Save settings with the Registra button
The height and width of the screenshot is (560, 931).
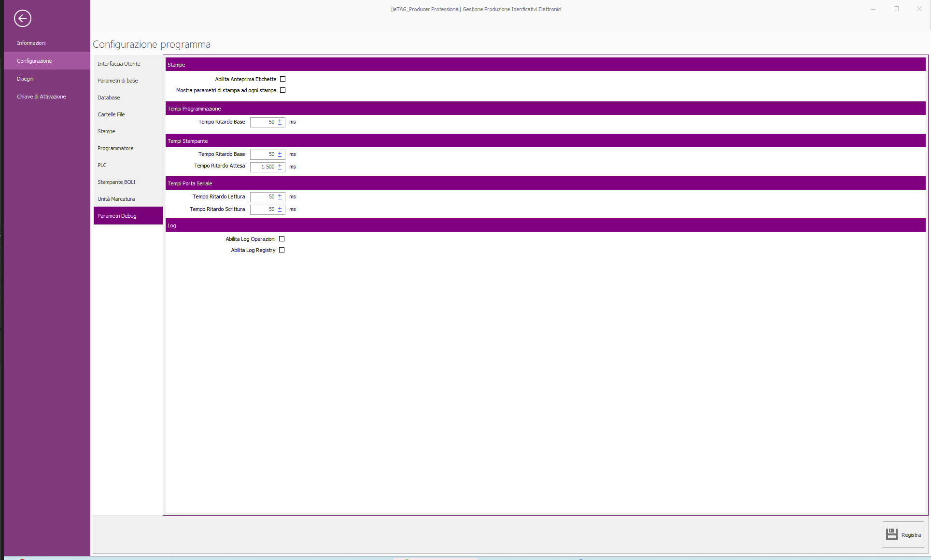pos(903,534)
